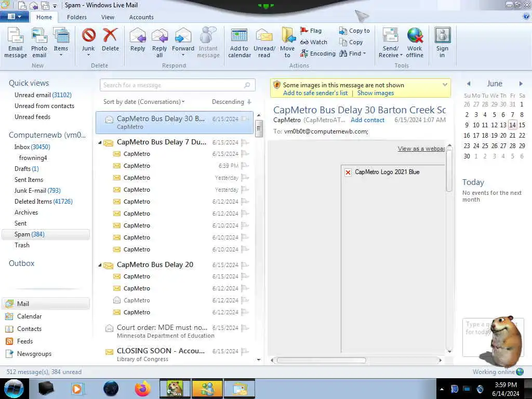Viewport: 532px width, 399px height.
Task: Switch to the Contacts view
Action: (29, 329)
